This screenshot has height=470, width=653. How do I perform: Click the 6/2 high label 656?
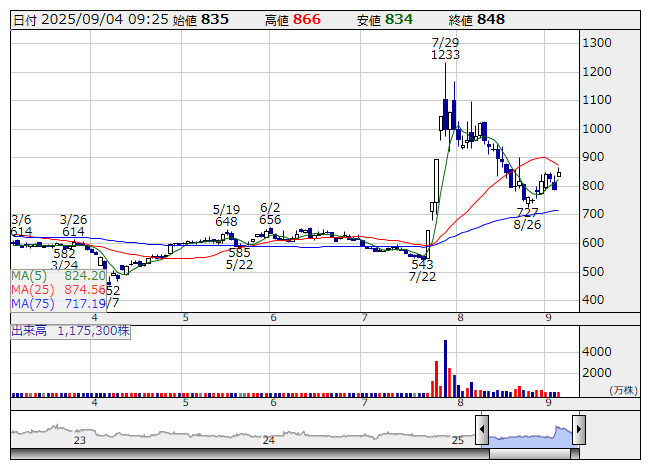coord(271,219)
